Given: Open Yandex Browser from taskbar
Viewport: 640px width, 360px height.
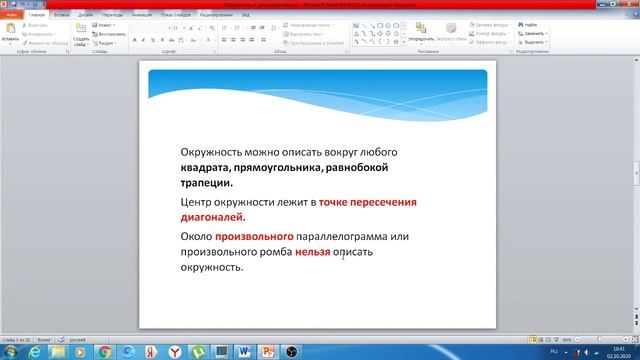Looking at the screenshot, I should [x=175, y=352].
